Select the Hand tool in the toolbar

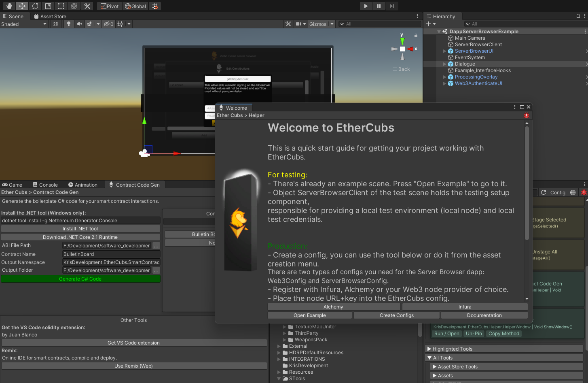(9, 6)
